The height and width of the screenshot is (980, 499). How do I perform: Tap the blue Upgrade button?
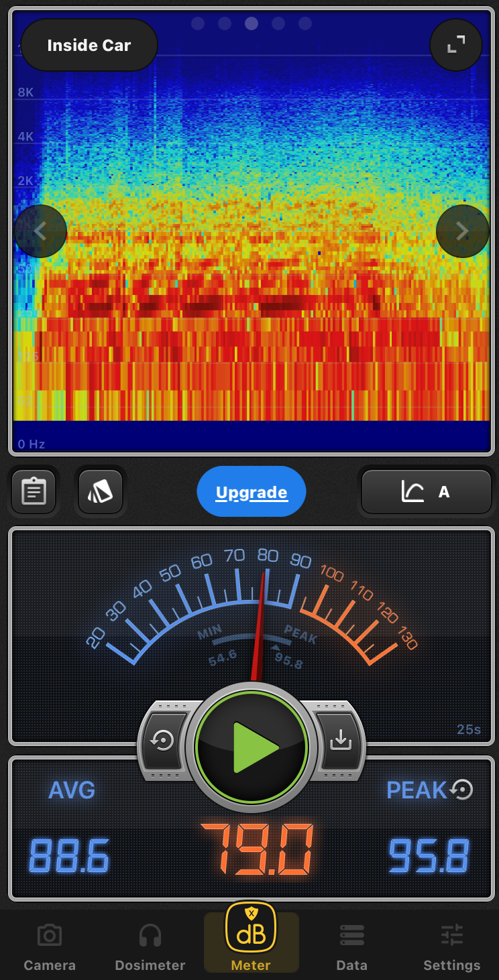[x=252, y=493]
